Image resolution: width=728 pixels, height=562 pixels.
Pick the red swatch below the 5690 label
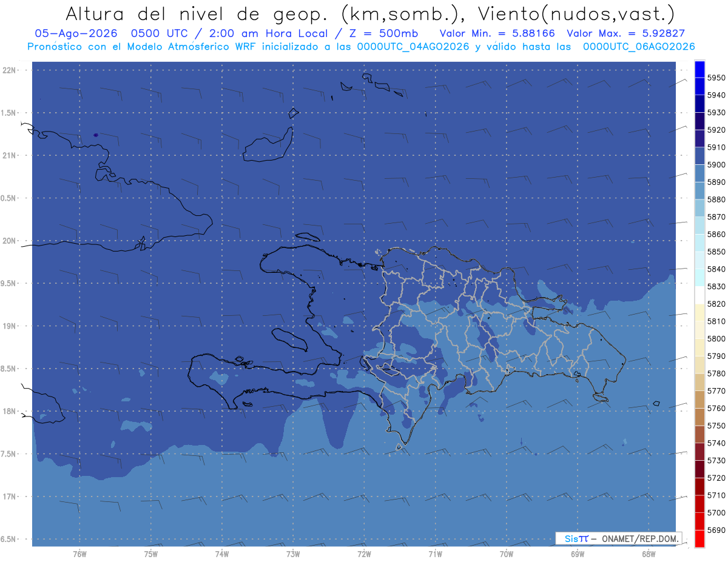[x=699, y=539]
